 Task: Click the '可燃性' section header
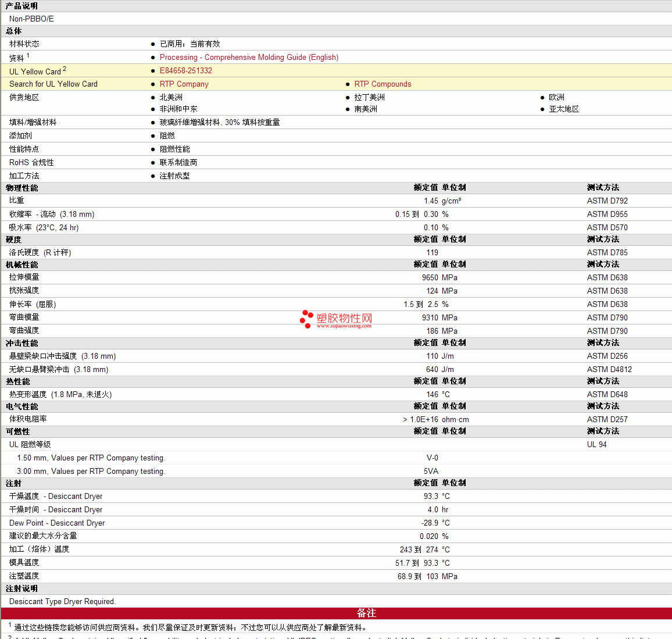(x=17, y=431)
